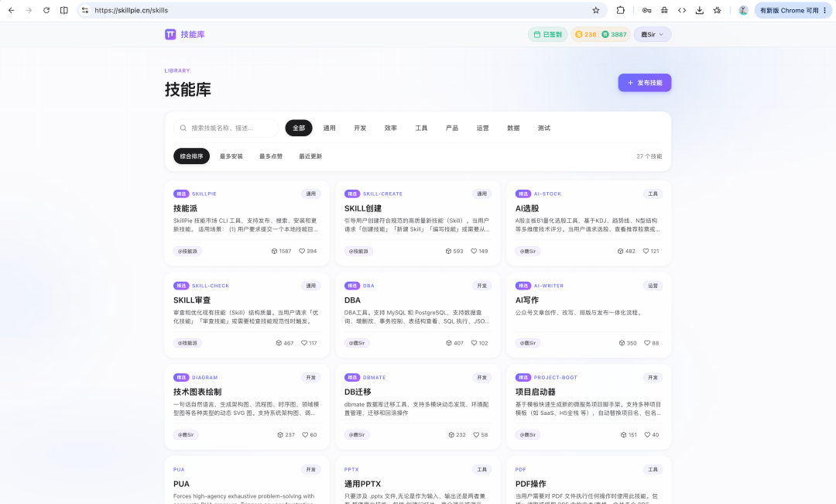Select the 产品 category filter
Screen dimensions: 836x504
pyautogui.click(x=452, y=128)
